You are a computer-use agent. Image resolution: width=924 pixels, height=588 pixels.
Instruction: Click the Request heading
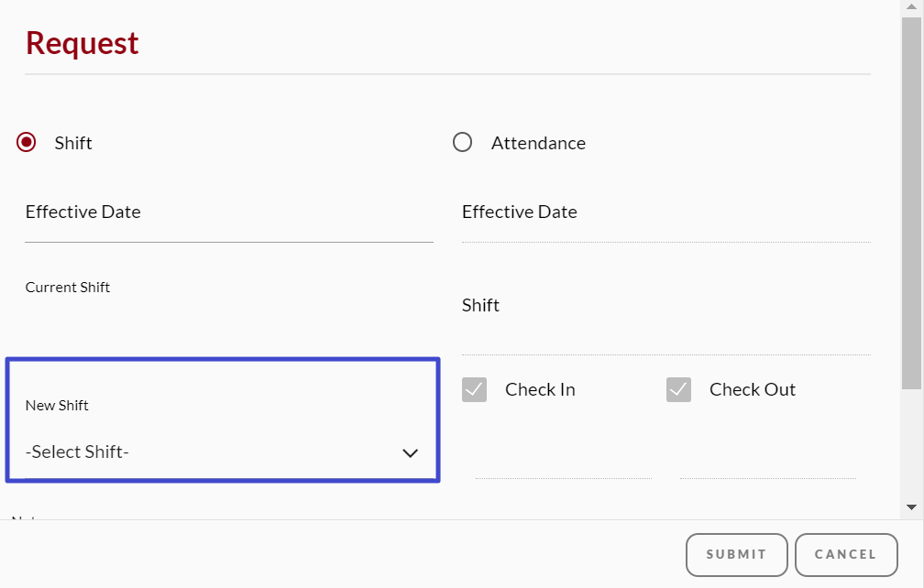click(x=82, y=43)
